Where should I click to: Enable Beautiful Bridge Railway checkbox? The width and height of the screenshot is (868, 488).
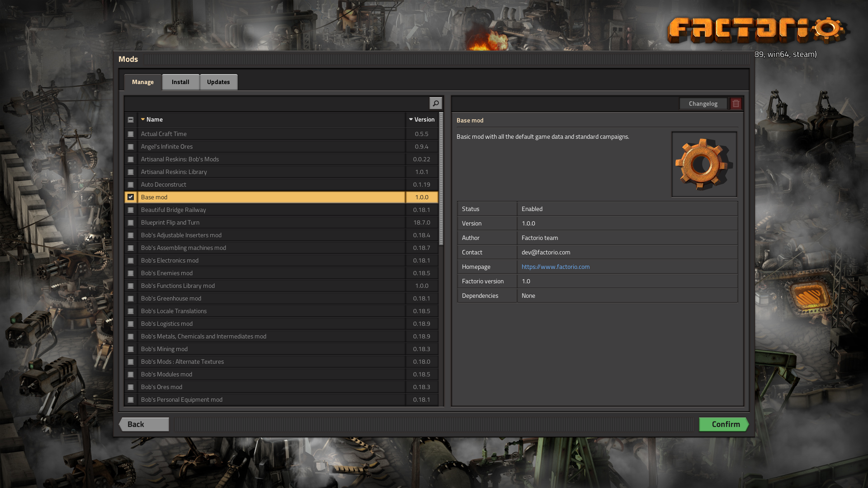(131, 210)
